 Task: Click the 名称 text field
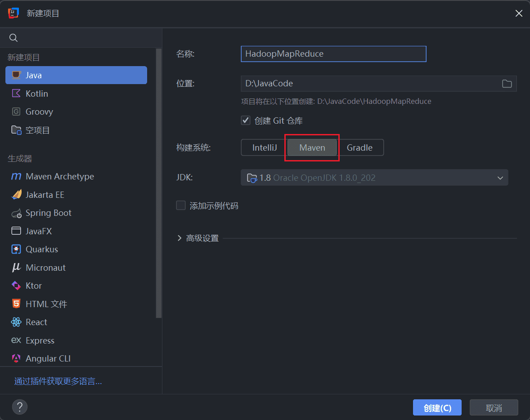333,54
